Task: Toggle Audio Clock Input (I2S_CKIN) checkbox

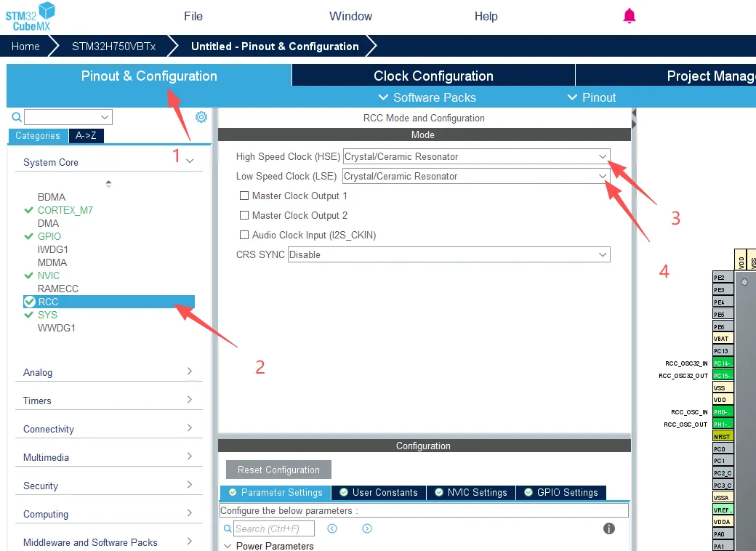Action: click(244, 236)
